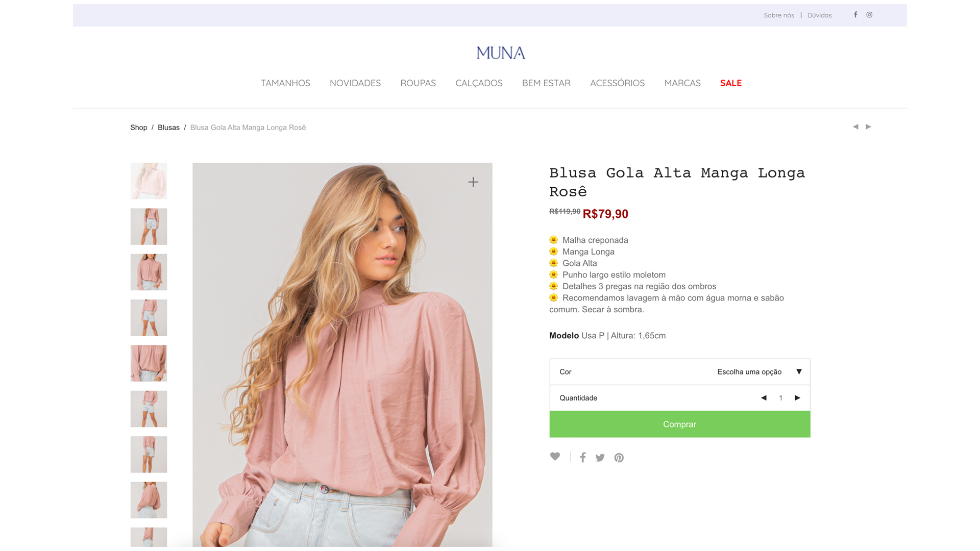Open the SALE section in the navigation
The height and width of the screenshot is (551, 980).
[x=730, y=83]
